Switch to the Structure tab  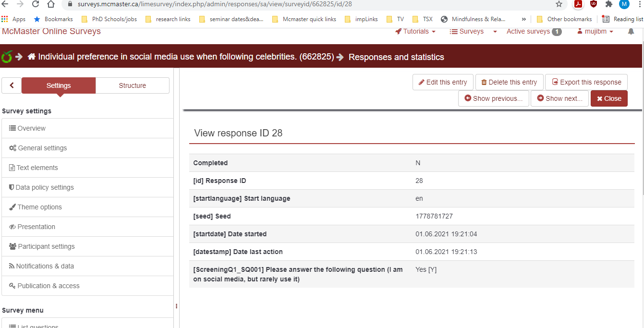(x=132, y=85)
